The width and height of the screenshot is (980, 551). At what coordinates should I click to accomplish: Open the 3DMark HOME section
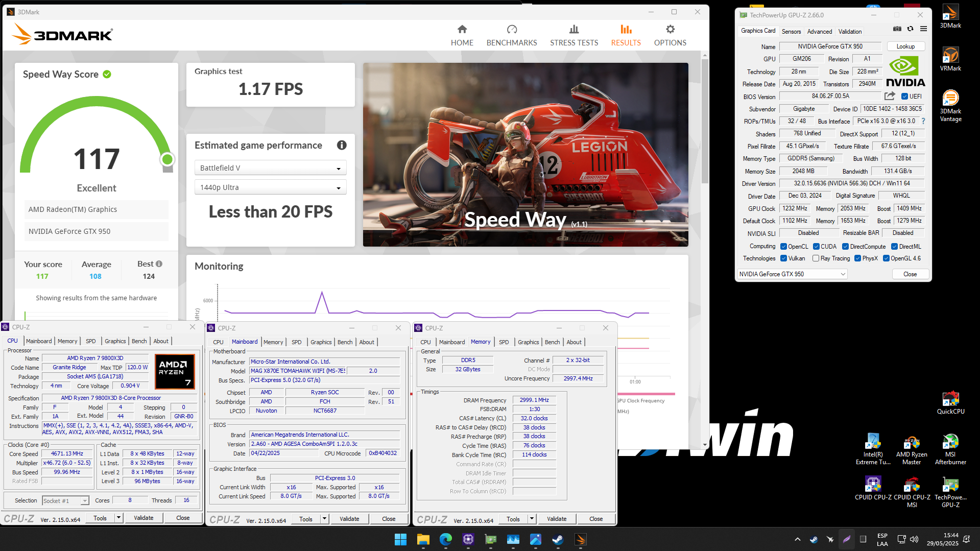[x=462, y=35]
